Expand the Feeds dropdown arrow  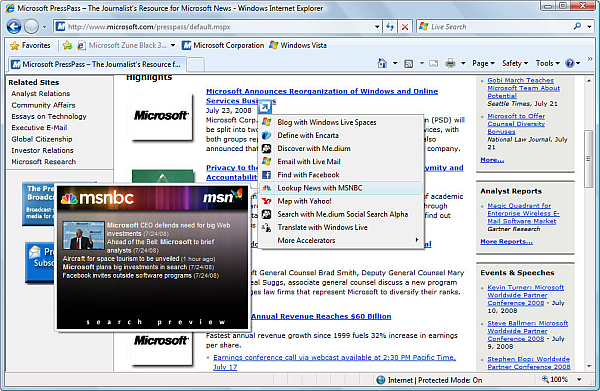(x=422, y=64)
